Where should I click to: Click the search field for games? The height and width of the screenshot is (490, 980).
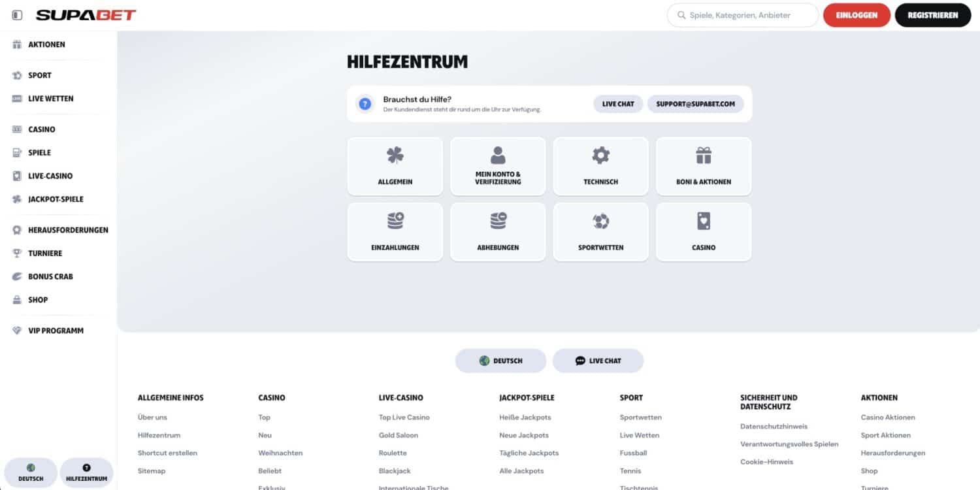point(745,15)
